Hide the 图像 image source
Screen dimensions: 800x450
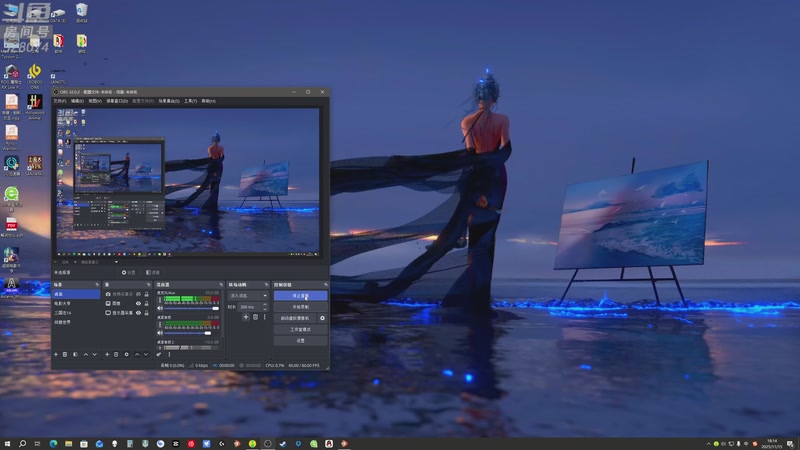tap(138, 304)
